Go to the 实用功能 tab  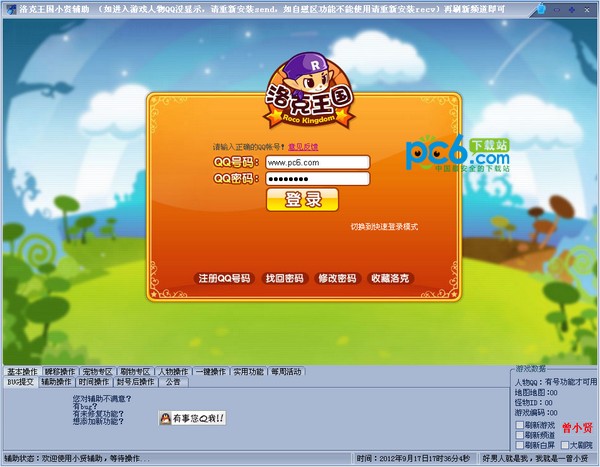pyautogui.click(x=249, y=372)
